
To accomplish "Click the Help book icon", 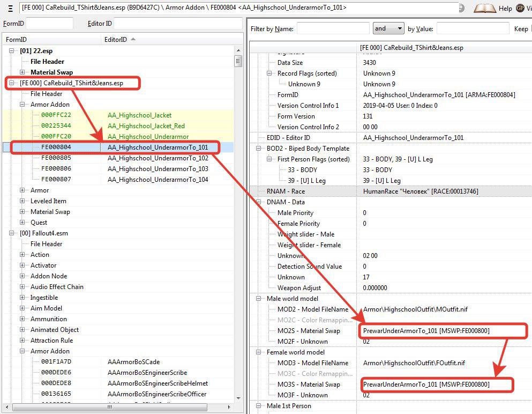I will tap(484, 8).
